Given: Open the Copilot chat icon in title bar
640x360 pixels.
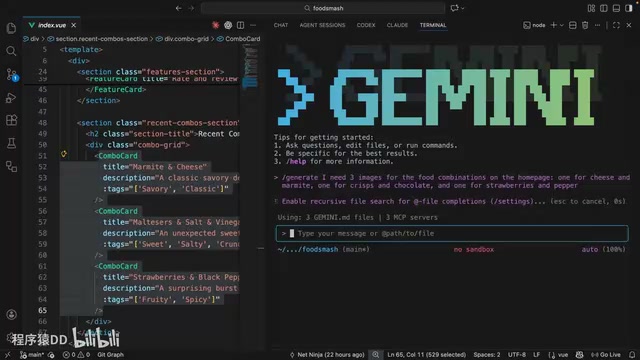Looking at the screenshot, I should point(454,8).
